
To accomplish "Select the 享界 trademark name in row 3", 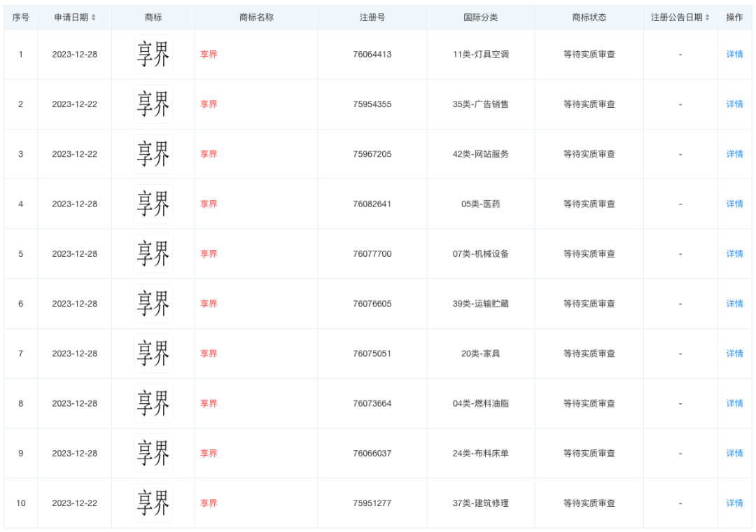I will tap(209, 154).
